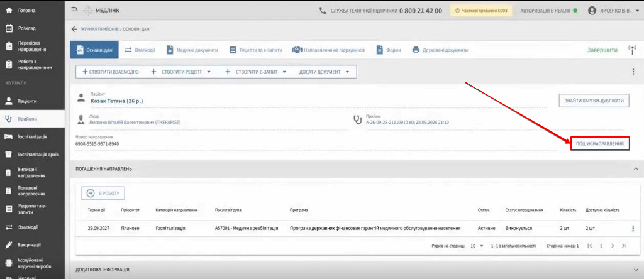Open Погашені направлення list

coord(32,191)
